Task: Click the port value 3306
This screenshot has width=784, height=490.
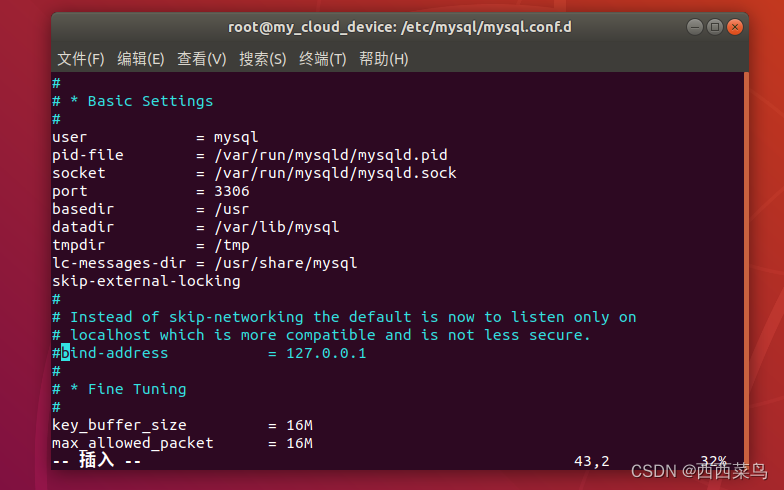Action: pyautogui.click(x=232, y=191)
